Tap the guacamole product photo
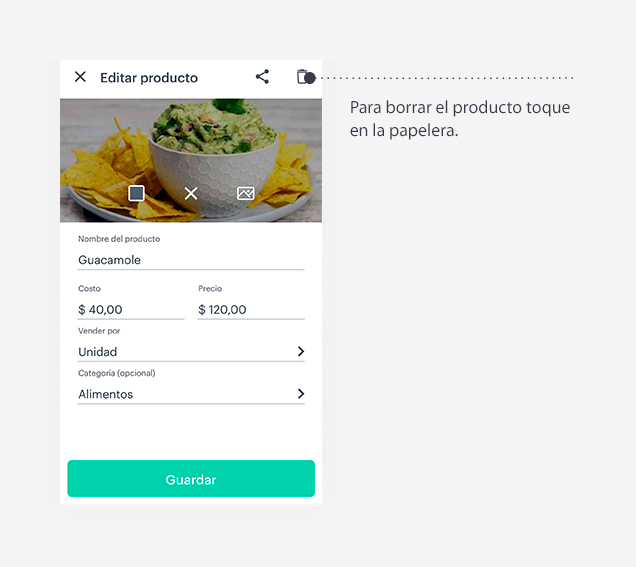The image size is (636, 567). point(191,160)
